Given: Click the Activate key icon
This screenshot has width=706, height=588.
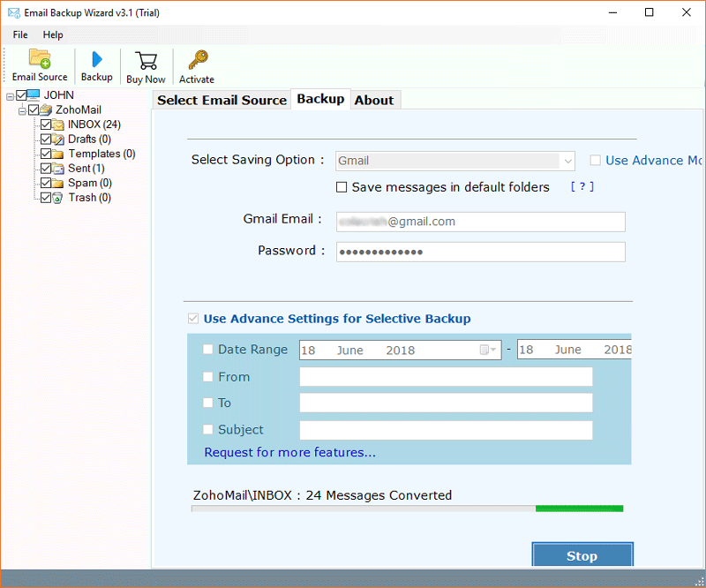Looking at the screenshot, I should tap(197, 60).
